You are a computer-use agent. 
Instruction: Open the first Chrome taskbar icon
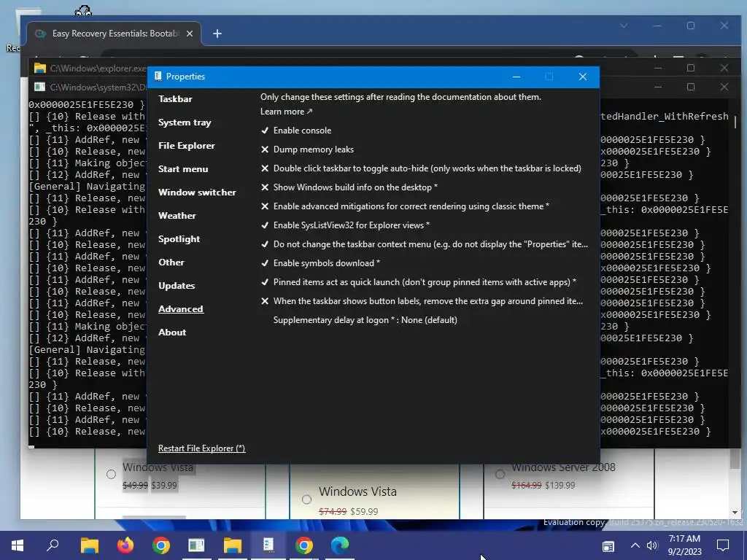point(161,545)
